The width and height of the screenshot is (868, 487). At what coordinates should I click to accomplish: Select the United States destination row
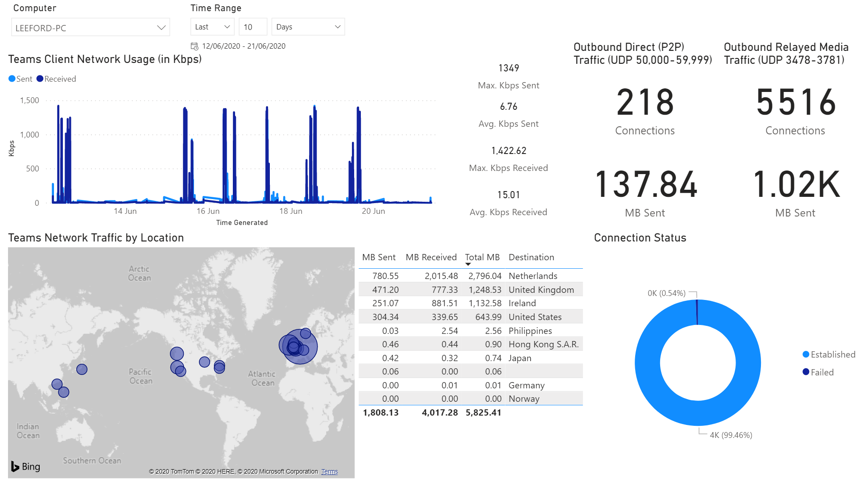tap(471, 317)
